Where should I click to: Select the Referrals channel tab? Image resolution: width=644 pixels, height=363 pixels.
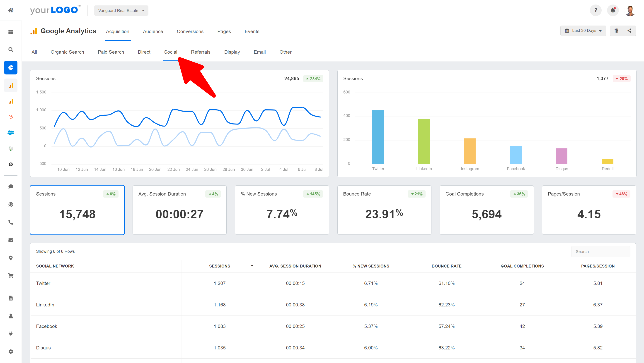click(201, 52)
